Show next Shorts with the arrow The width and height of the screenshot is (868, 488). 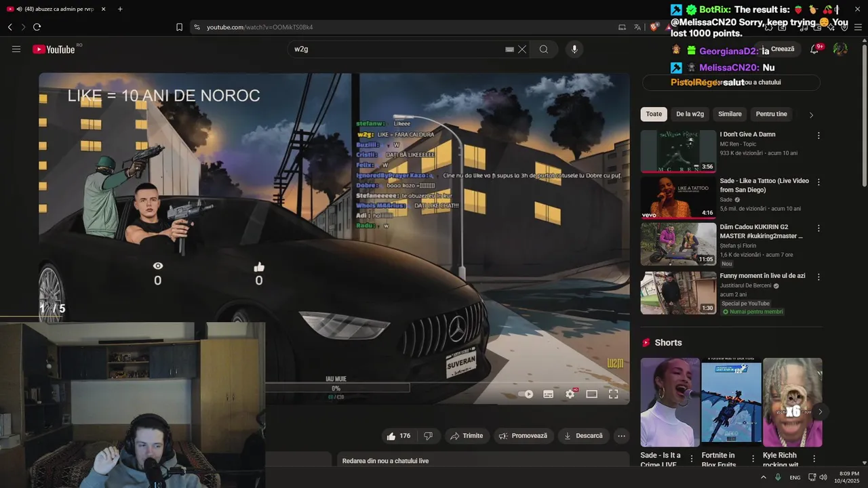click(820, 411)
